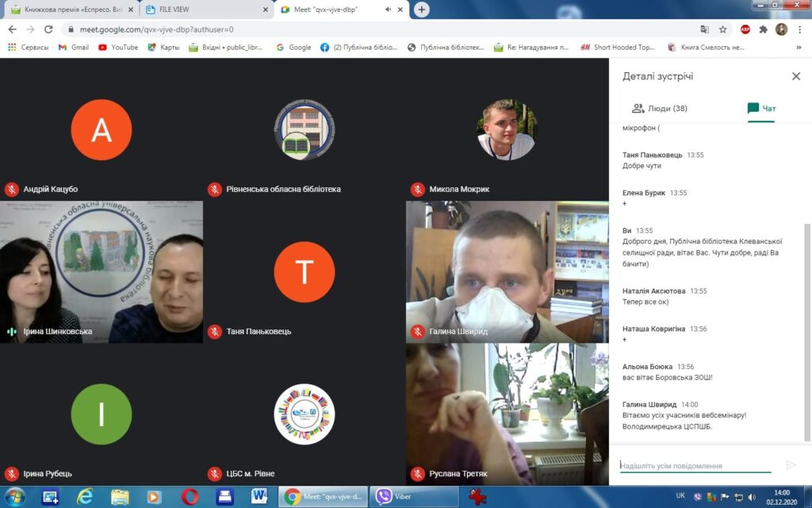Select Руслана Третяк's video thumbnail

point(507,413)
